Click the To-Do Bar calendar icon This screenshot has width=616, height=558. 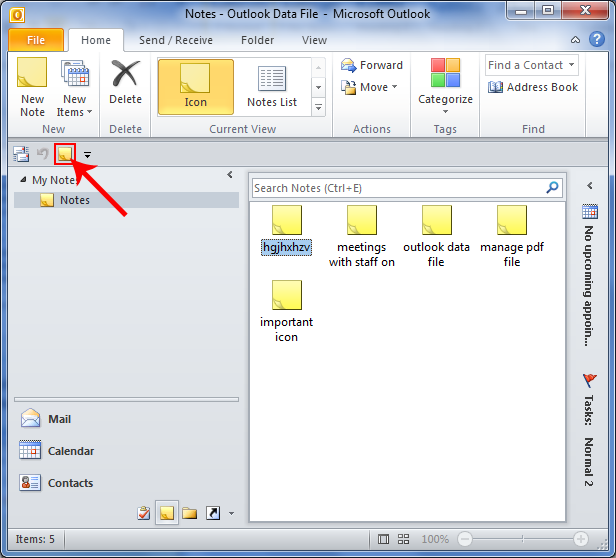point(590,212)
